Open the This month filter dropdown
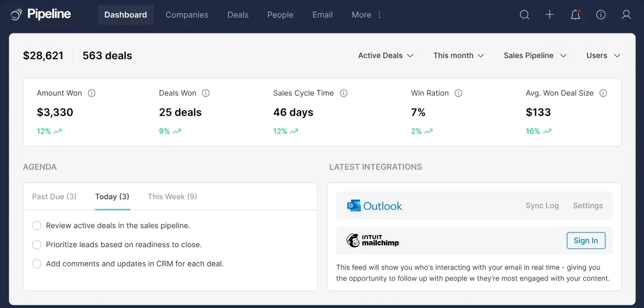Image resolution: width=644 pixels, height=308 pixels. pos(458,55)
